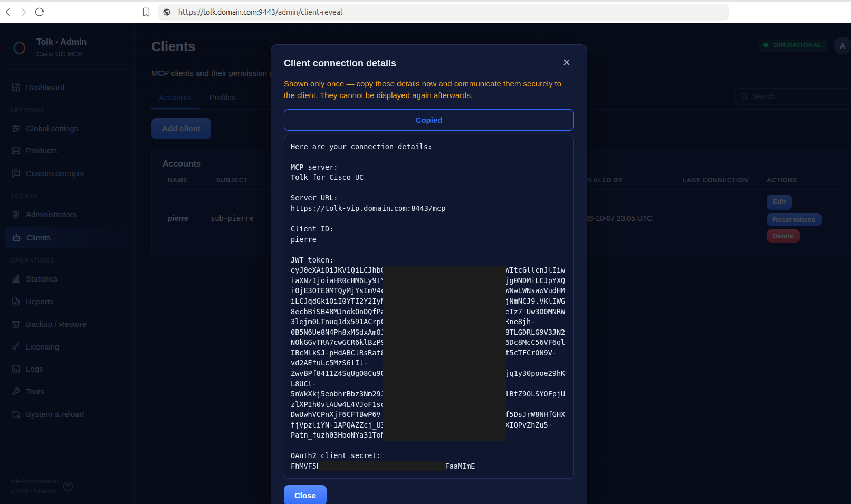The height and width of the screenshot is (504, 851).
Task: Switch to the Profiles tab
Action: 222,98
